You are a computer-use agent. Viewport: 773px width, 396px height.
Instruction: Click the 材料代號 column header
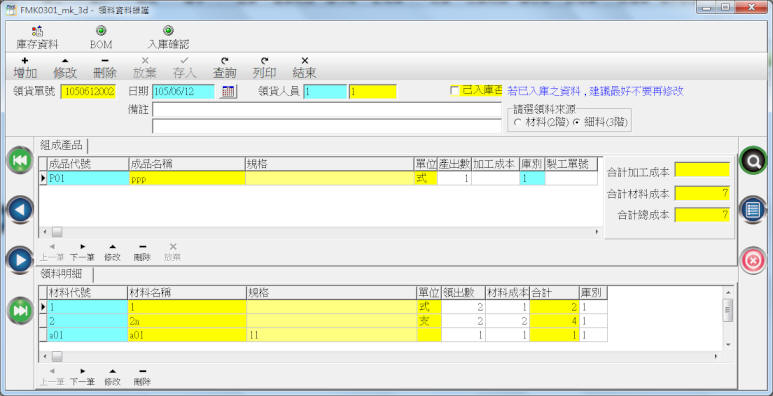point(87,292)
